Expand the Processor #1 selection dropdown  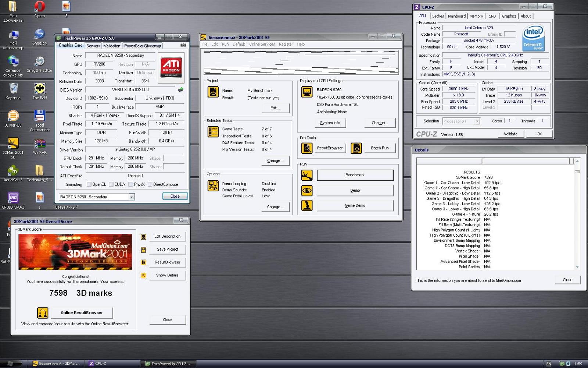coord(477,121)
